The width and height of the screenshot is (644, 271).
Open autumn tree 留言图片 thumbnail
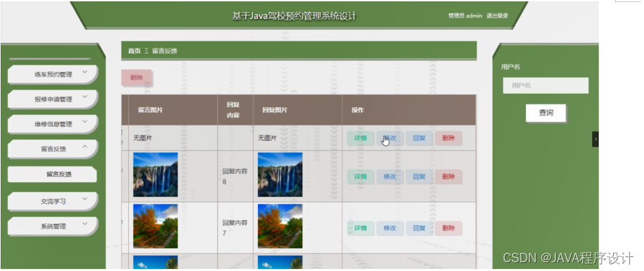click(156, 227)
